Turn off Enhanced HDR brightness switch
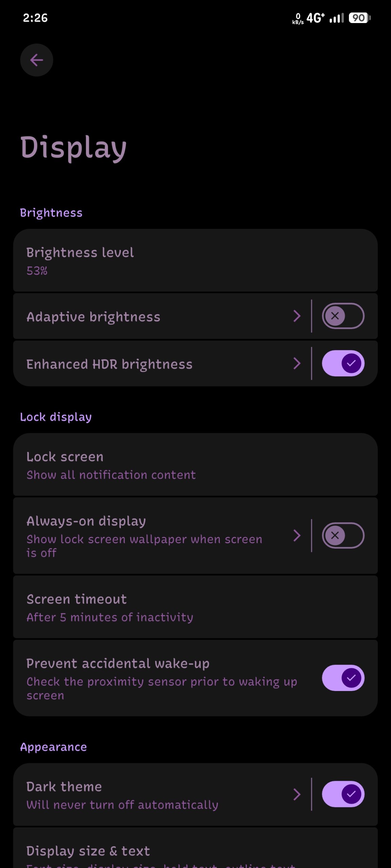Screen dimensions: 391x868 pos(343,363)
